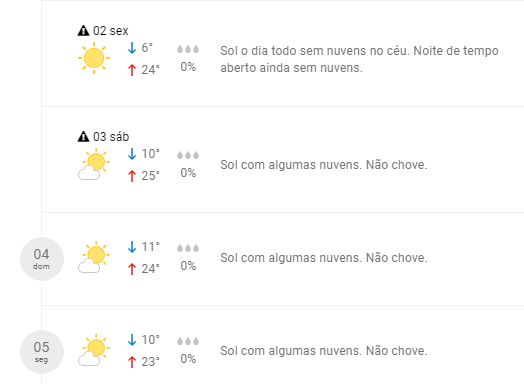Click the 0% rain chance for 05 seg
Viewport: 524px width, 384px height.
188,359
